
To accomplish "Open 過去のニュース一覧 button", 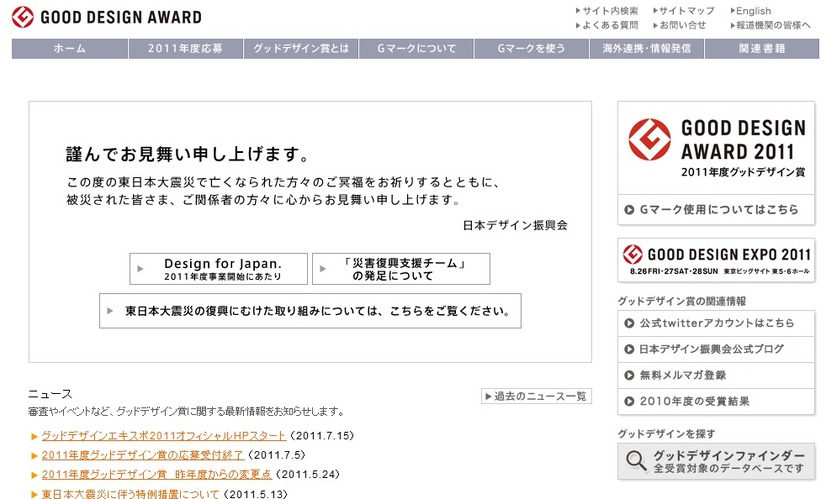I will [536, 396].
